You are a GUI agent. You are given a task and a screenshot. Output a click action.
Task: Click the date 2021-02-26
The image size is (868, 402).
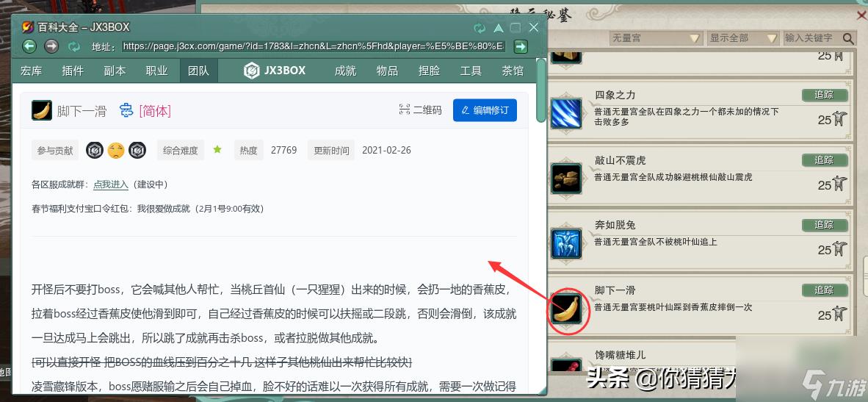click(386, 150)
